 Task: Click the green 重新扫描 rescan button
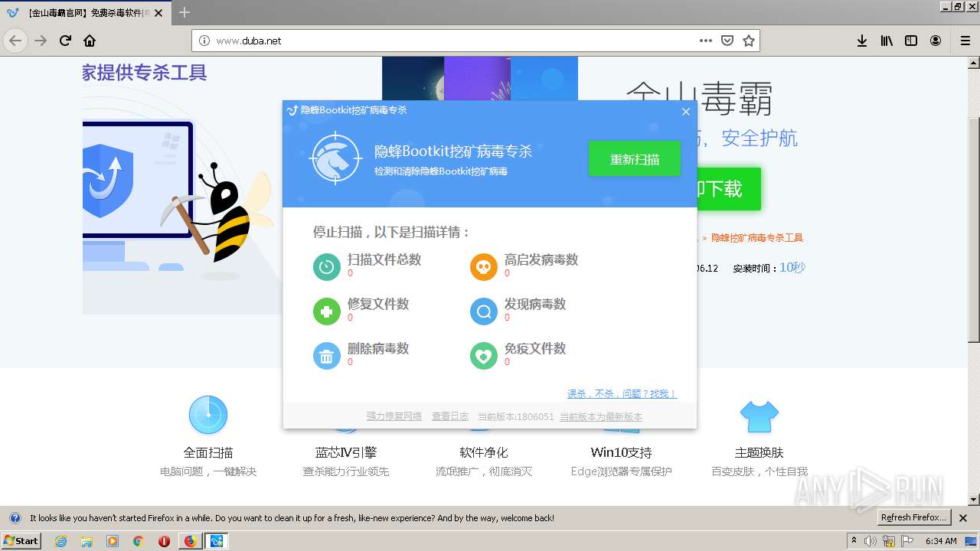pyautogui.click(x=634, y=159)
